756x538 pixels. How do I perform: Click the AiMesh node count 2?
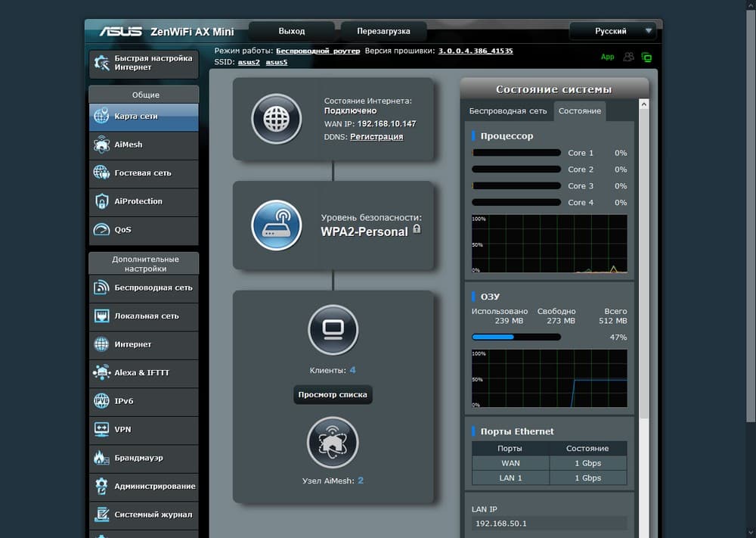click(x=360, y=480)
